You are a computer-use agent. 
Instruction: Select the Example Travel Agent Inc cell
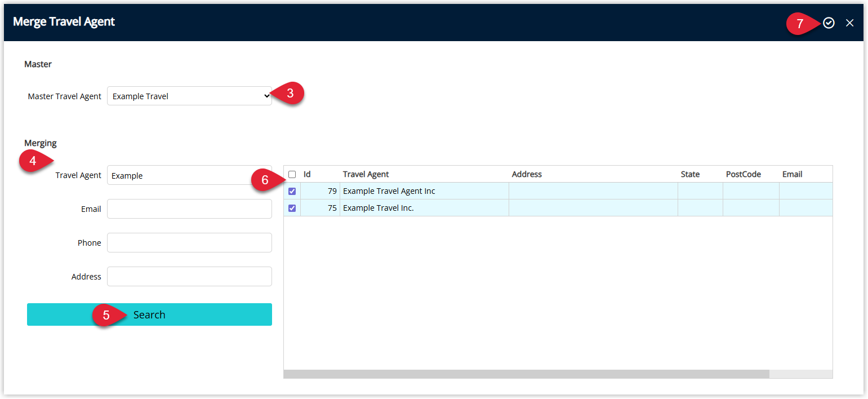[424, 191]
